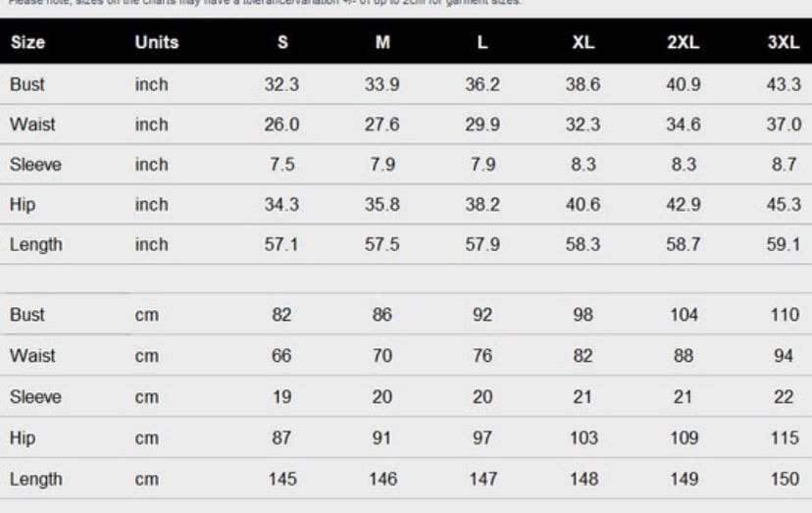The width and height of the screenshot is (812, 513).
Task: Select the 27.6 waist value for M
Action: [x=382, y=127]
